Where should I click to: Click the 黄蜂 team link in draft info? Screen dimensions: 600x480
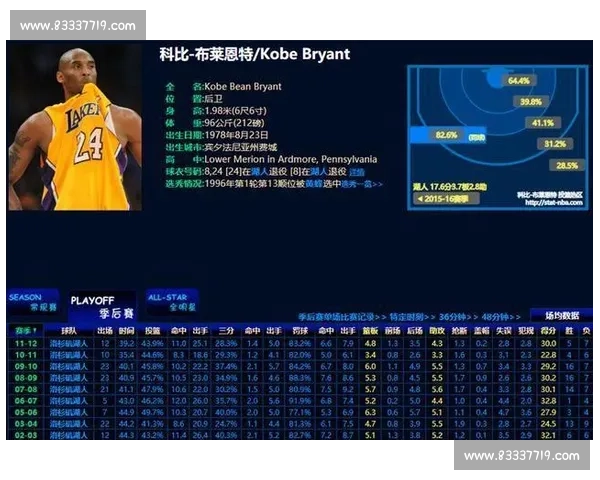click(314, 184)
